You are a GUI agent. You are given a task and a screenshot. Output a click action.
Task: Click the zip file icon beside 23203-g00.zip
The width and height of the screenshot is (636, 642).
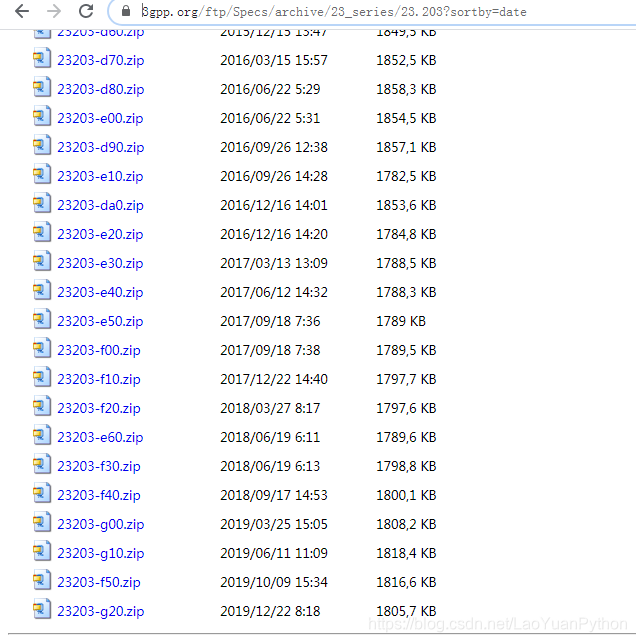(x=42, y=522)
